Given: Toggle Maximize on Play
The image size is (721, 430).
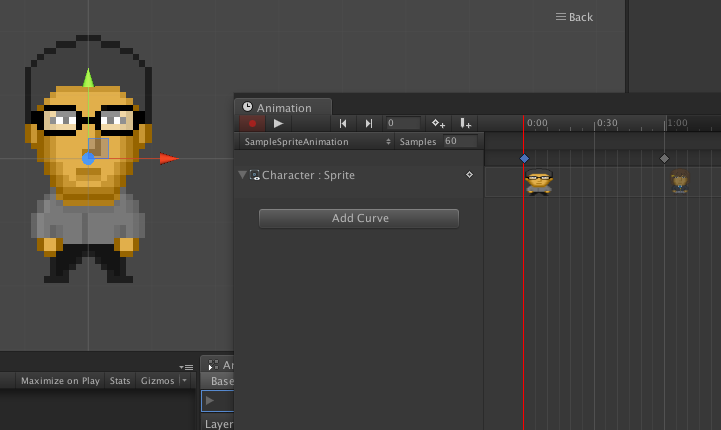Looking at the screenshot, I should (x=60, y=381).
